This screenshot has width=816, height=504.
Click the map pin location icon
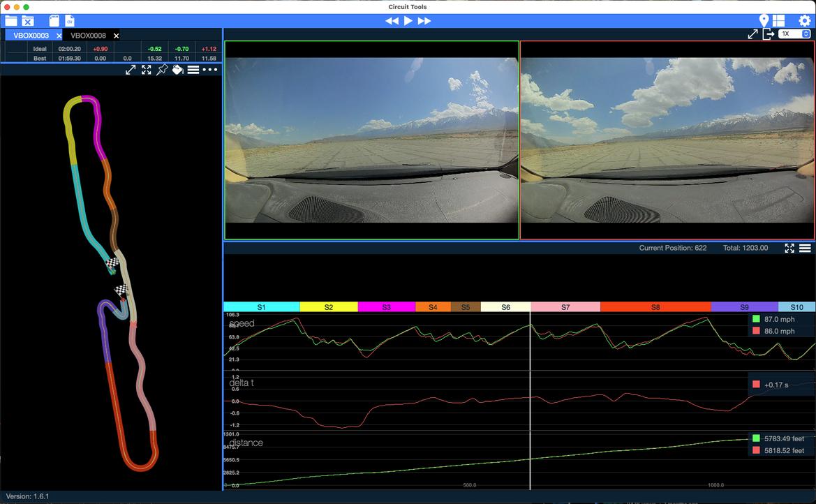(x=764, y=21)
